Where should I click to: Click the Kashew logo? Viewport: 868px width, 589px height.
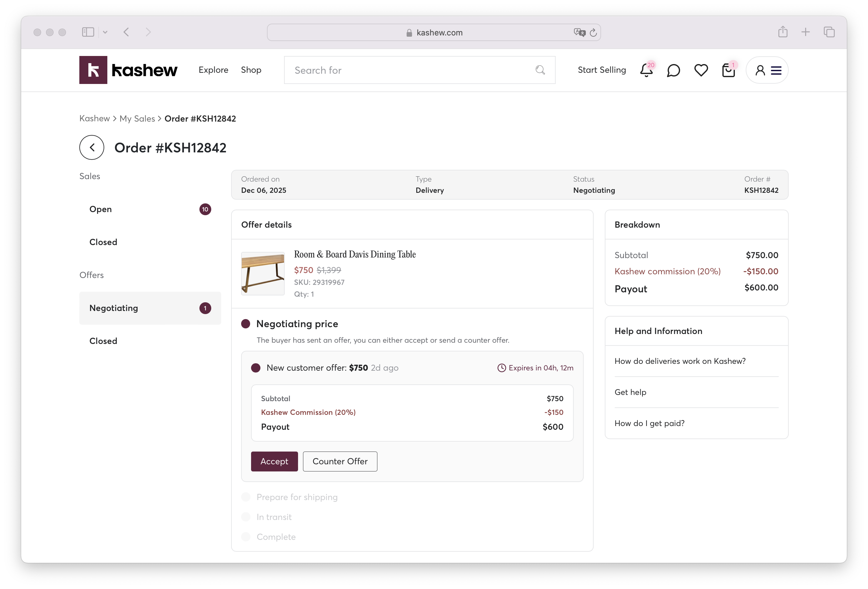coord(128,70)
